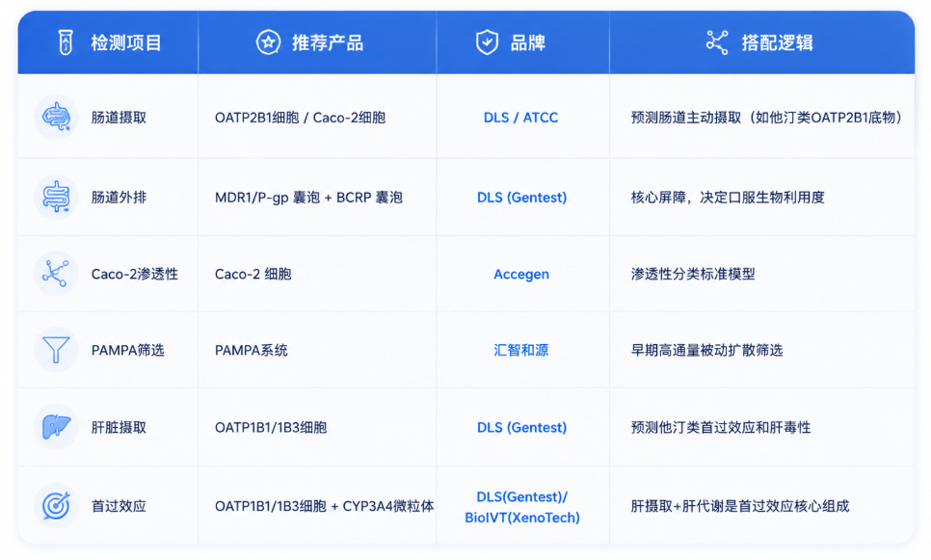Image resolution: width=931 pixels, height=560 pixels.
Task: Click the 肝摄取+肝代谢是首过效应核心组成 text
Action: click(740, 506)
